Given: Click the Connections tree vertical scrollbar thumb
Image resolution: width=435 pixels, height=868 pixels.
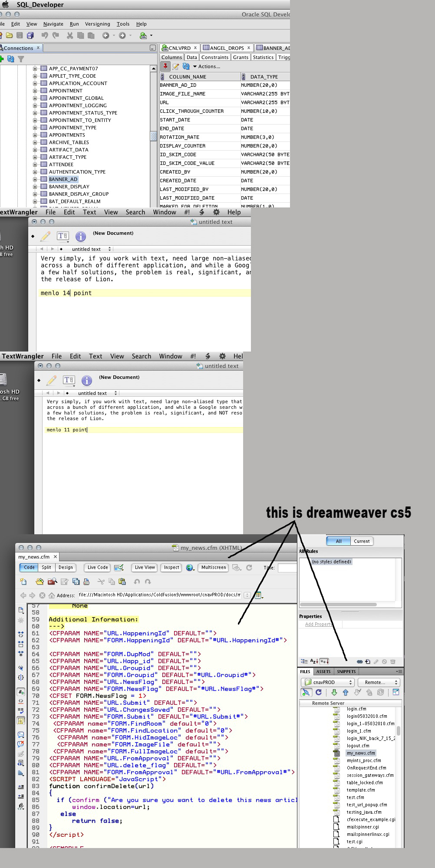Looking at the screenshot, I should [153, 136].
